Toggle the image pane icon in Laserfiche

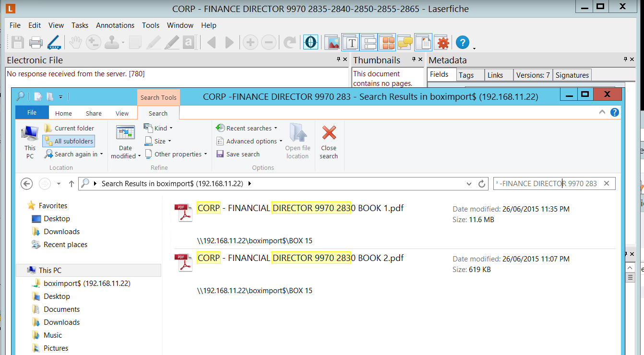tap(332, 43)
